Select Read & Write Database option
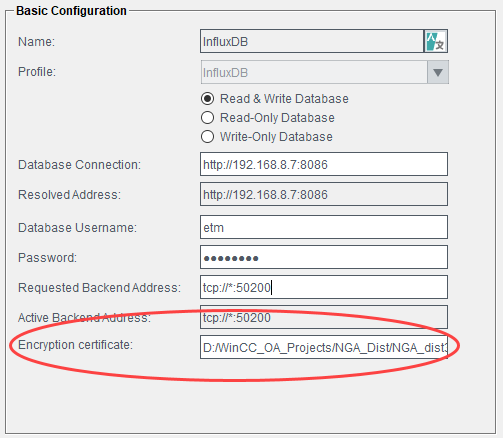 pos(207,99)
